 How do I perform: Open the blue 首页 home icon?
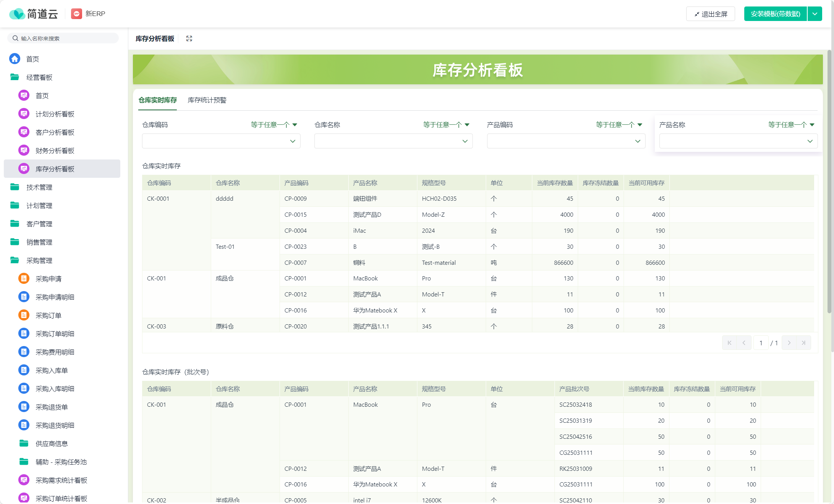pos(15,59)
